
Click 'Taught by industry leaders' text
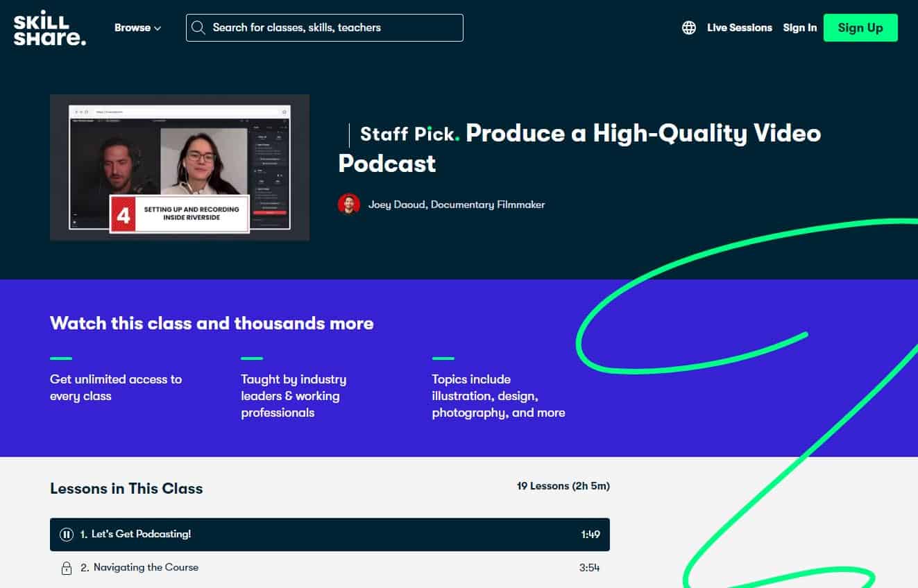[x=294, y=396]
